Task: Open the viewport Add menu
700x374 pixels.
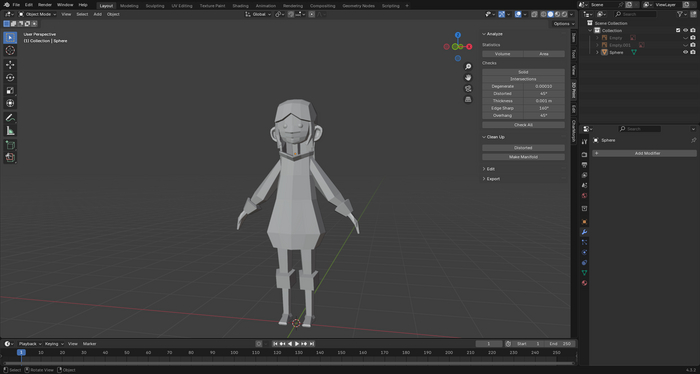Action: pos(97,14)
